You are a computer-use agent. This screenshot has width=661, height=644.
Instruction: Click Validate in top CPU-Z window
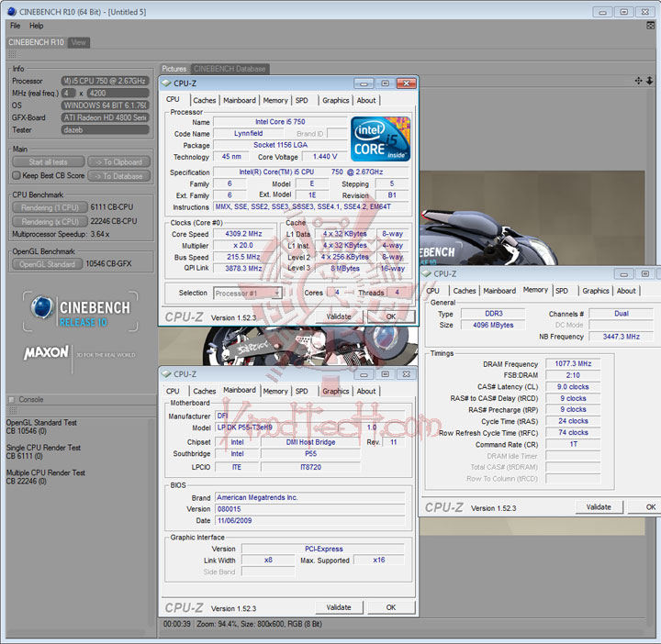click(339, 316)
